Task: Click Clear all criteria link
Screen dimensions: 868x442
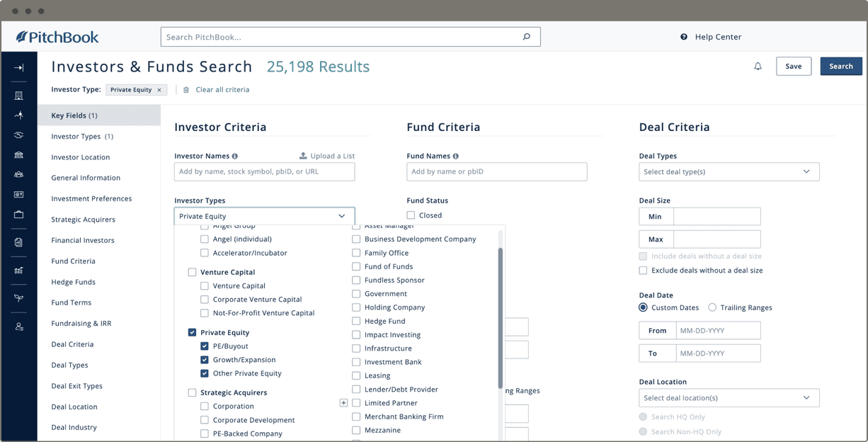Action: click(222, 90)
